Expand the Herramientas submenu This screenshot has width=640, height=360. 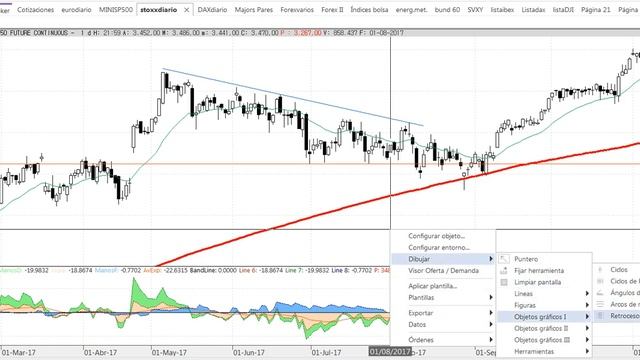[544, 351]
